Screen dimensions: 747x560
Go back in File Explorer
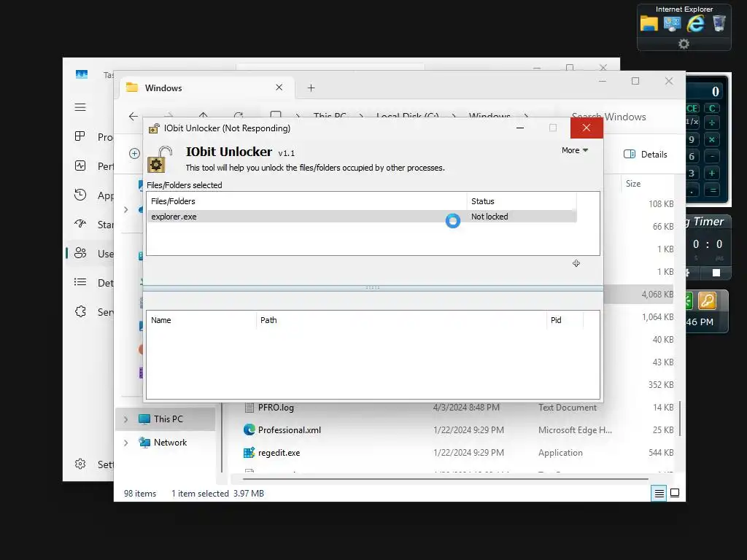tap(133, 116)
